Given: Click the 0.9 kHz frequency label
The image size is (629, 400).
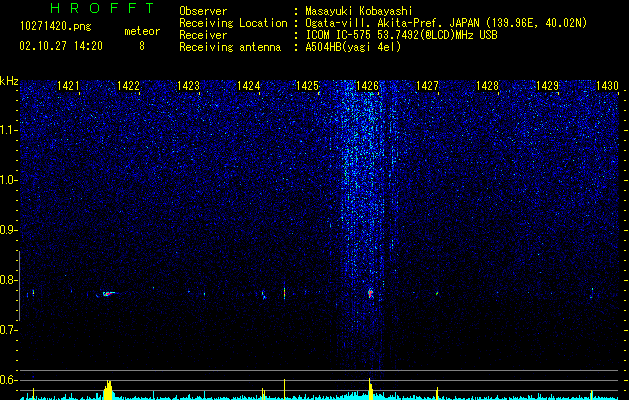Looking at the screenshot, I should 7,230.
